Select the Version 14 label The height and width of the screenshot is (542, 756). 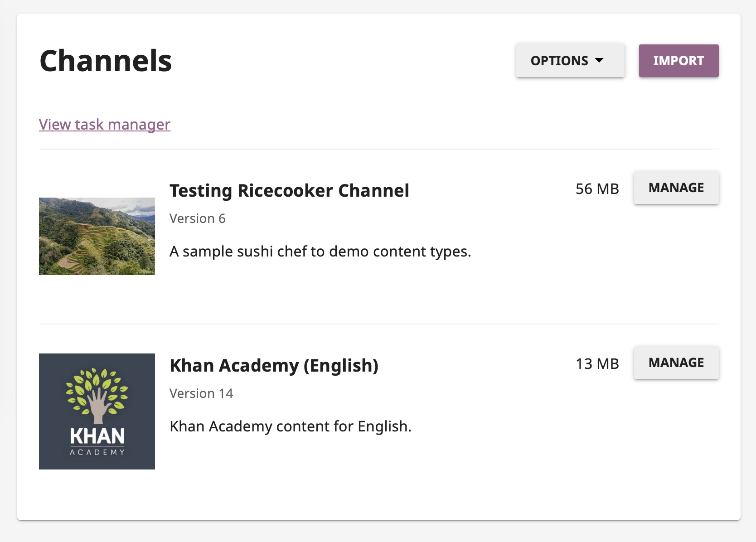tap(201, 393)
